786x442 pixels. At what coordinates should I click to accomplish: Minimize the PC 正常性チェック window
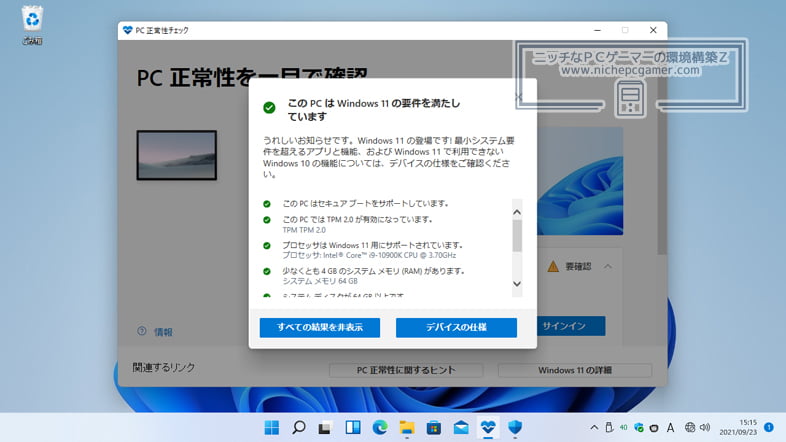tap(597, 30)
